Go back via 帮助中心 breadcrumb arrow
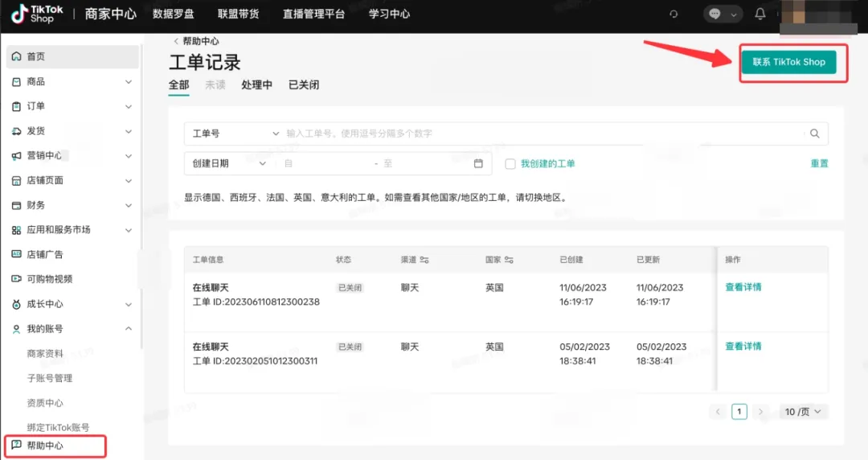The image size is (868, 460). pos(176,41)
